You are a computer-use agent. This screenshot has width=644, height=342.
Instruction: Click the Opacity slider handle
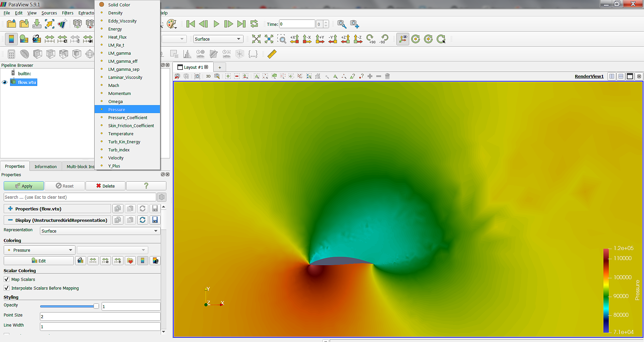[96, 306]
